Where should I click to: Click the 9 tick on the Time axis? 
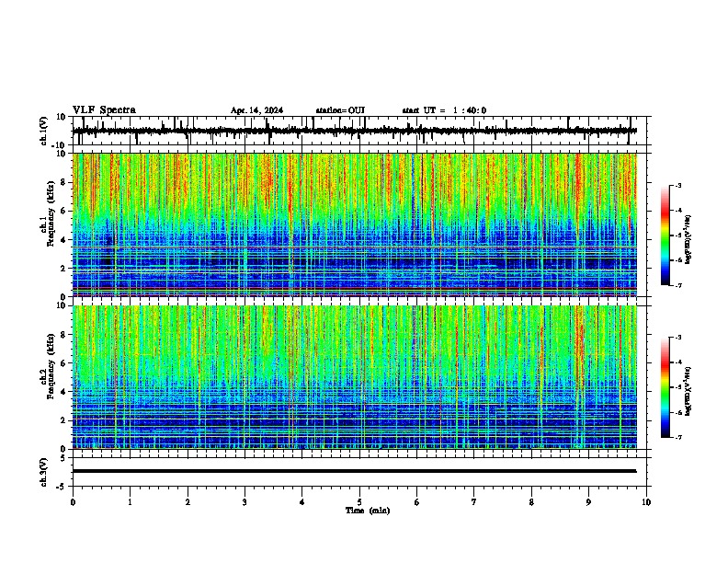588,502
